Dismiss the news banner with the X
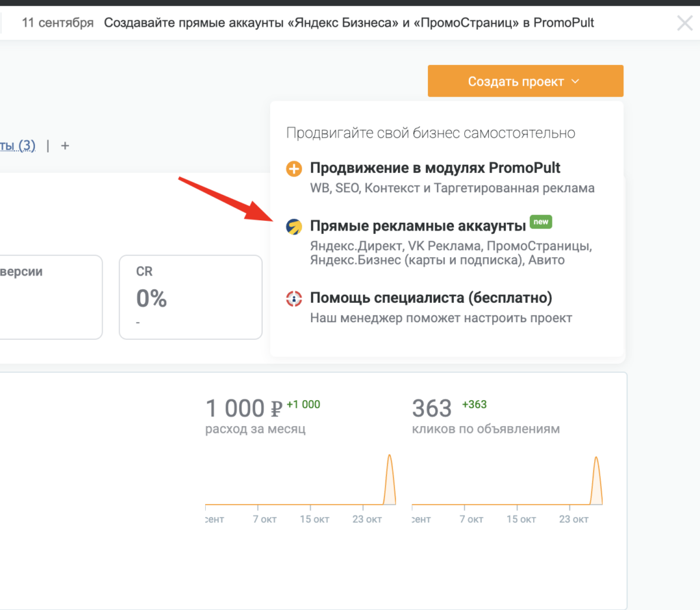700x610 pixels. [x=684, y=23]
